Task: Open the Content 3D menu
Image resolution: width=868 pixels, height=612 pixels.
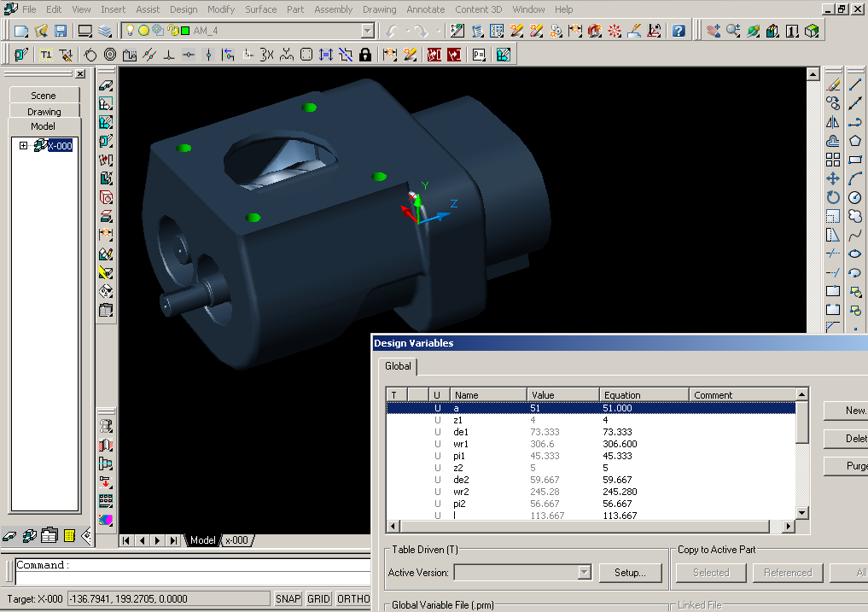Action: (478, 9)
